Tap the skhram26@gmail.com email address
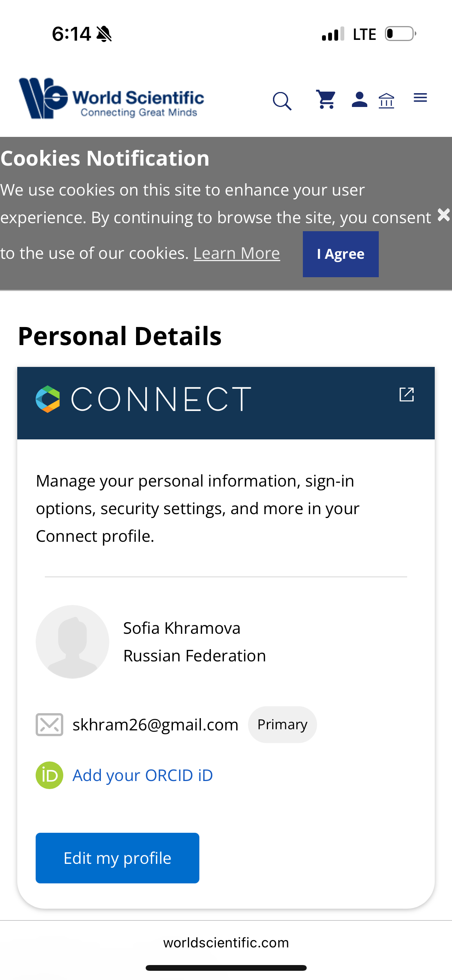Image resolution: width=452 pixels, height=980 pixels. [x=155, y=725]
